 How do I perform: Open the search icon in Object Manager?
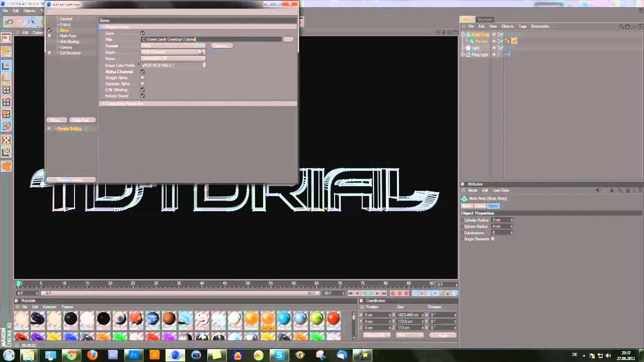tap(621, 26)
